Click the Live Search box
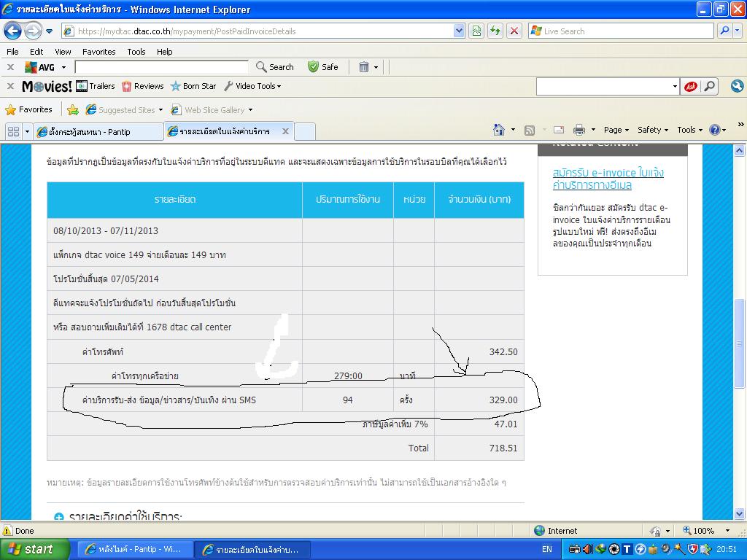Viewport: 747px width, 560px height. pos(622,31)
